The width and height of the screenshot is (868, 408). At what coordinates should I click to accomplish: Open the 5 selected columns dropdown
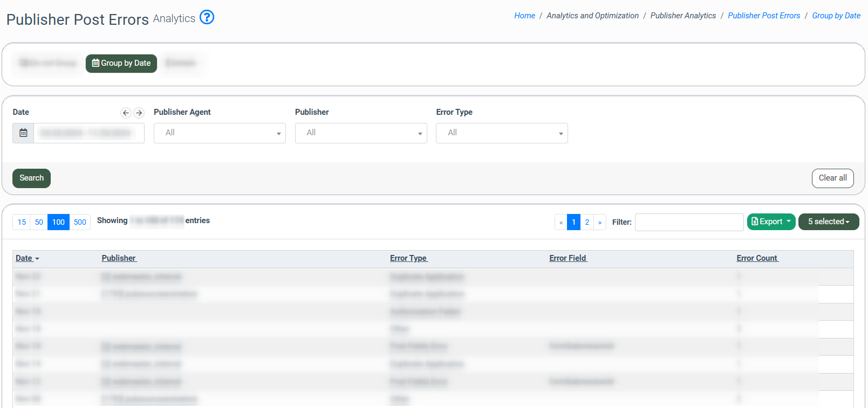pyautogui.click(x=828, y=222)
